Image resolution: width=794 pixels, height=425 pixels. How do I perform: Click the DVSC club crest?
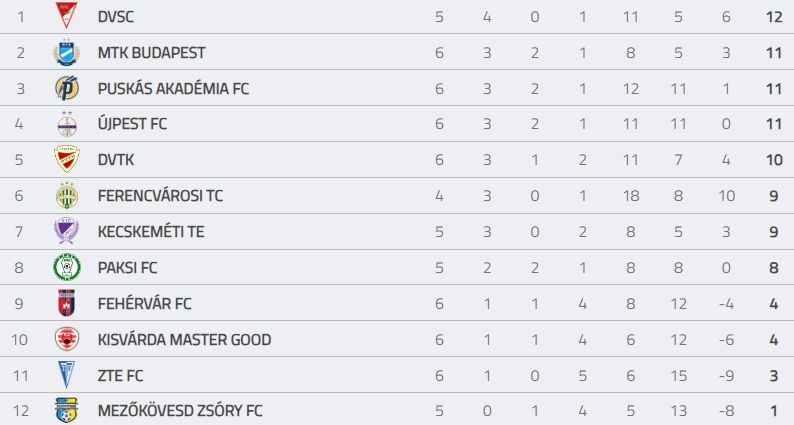[x=66, y=16]
